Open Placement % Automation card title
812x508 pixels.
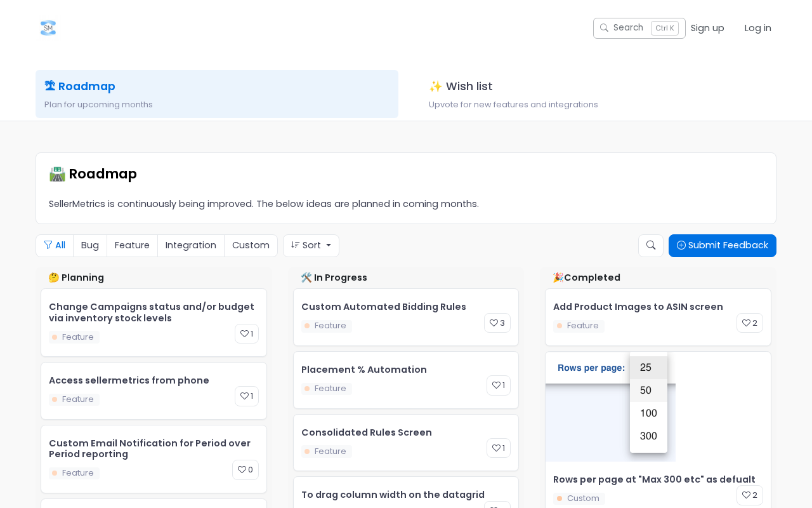coord(364,370)
